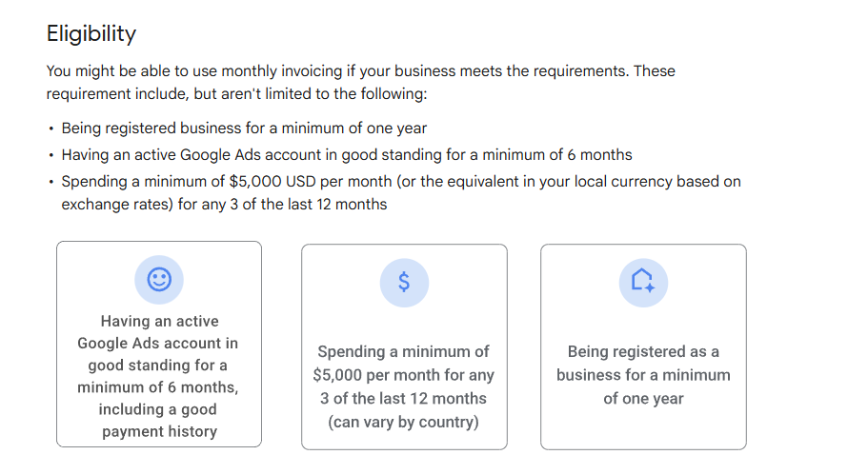Click 'including a good payment history' text
The image size is (868, 455).
[x=159, y=420]
